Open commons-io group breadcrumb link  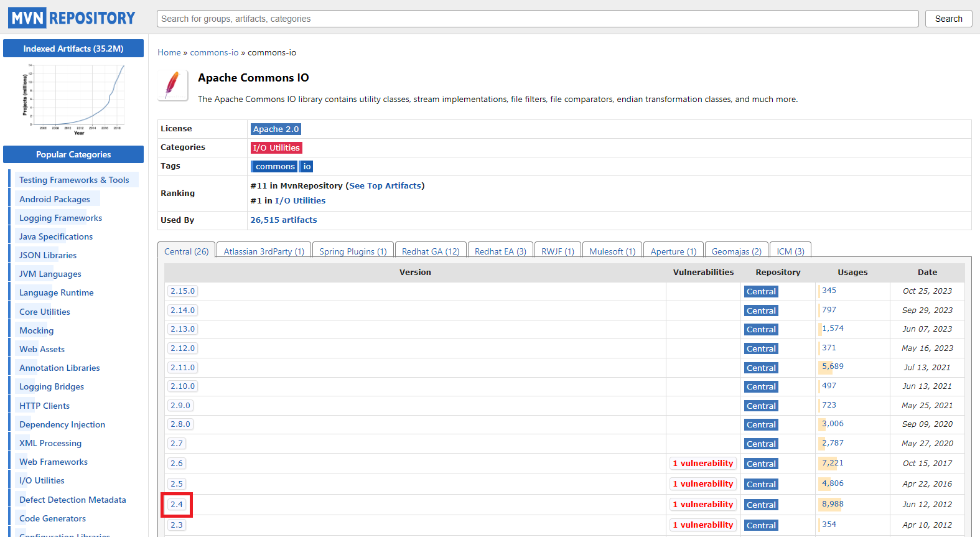[x=214, y=52]
